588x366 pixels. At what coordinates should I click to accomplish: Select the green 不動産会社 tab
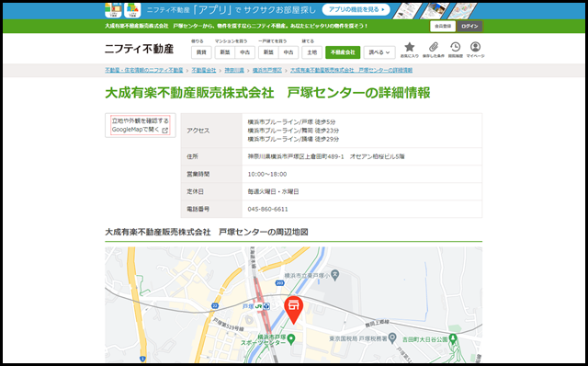tap(343, 52)
